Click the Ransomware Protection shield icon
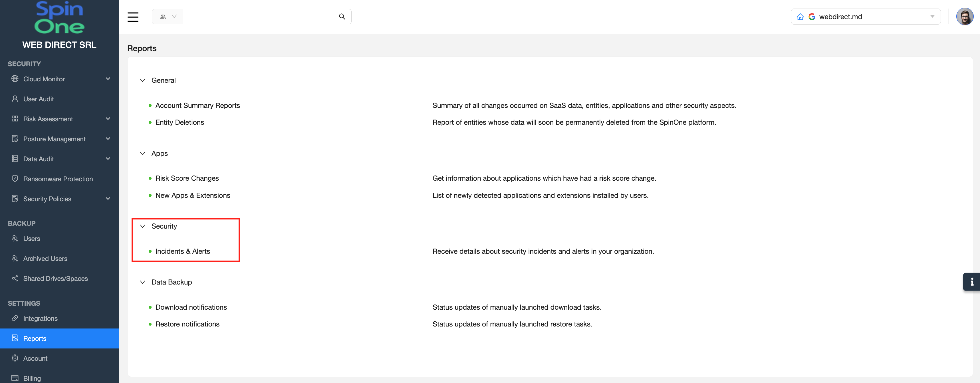The width and height of the screenshot is (980, 383). 15,179
